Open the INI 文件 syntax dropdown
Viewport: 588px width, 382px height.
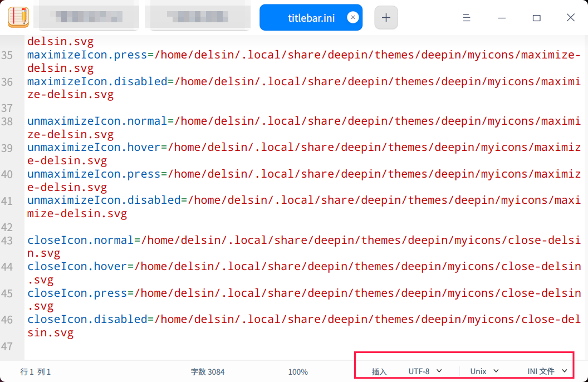(x=563, y=371)
